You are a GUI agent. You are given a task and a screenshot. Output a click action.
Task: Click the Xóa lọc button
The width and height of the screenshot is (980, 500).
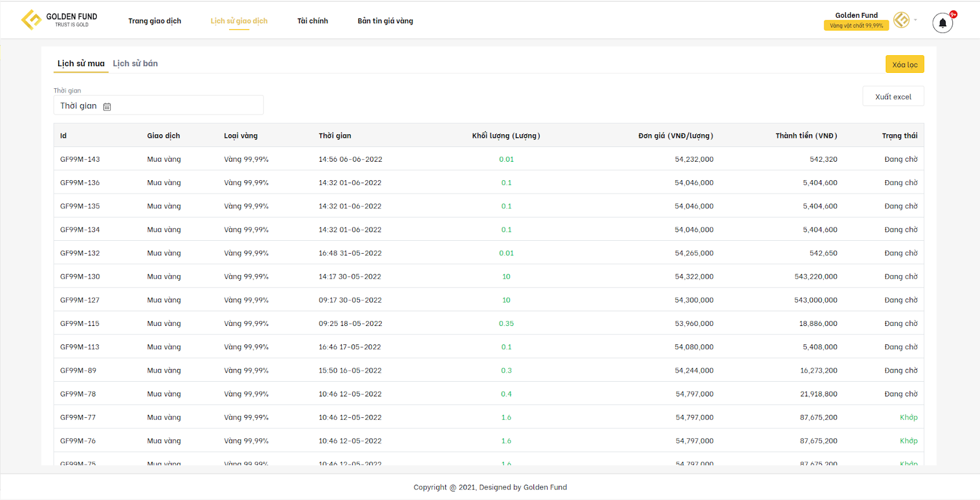[905, 64]
